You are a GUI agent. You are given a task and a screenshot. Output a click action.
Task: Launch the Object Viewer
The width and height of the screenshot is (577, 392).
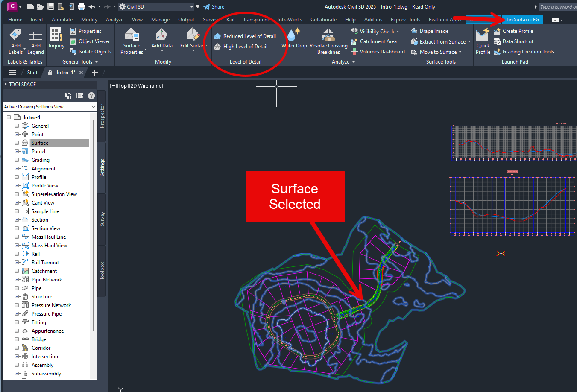[x=90, y=41]
